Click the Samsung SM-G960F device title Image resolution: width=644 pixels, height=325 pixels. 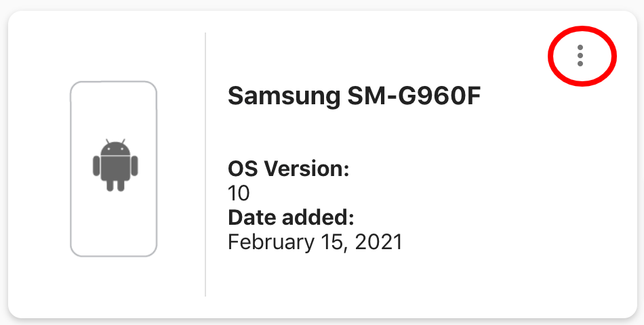coord(355,97)
